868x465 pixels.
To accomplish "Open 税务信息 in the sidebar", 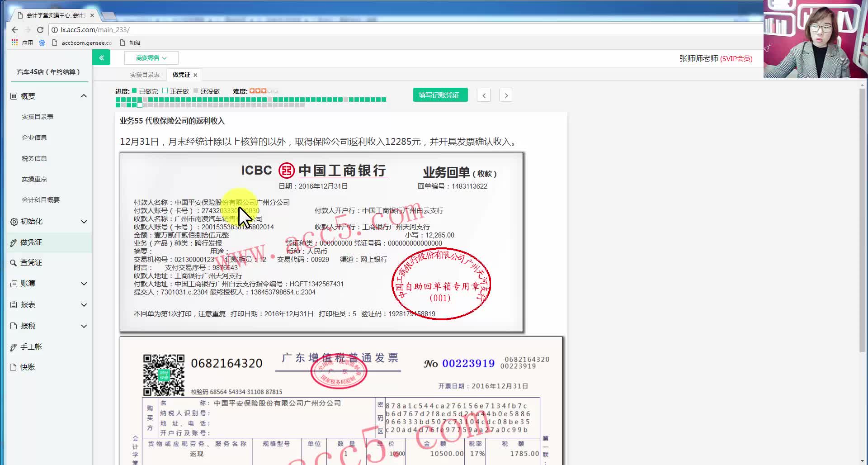I will pyautogui.click(x=34, y=158).
